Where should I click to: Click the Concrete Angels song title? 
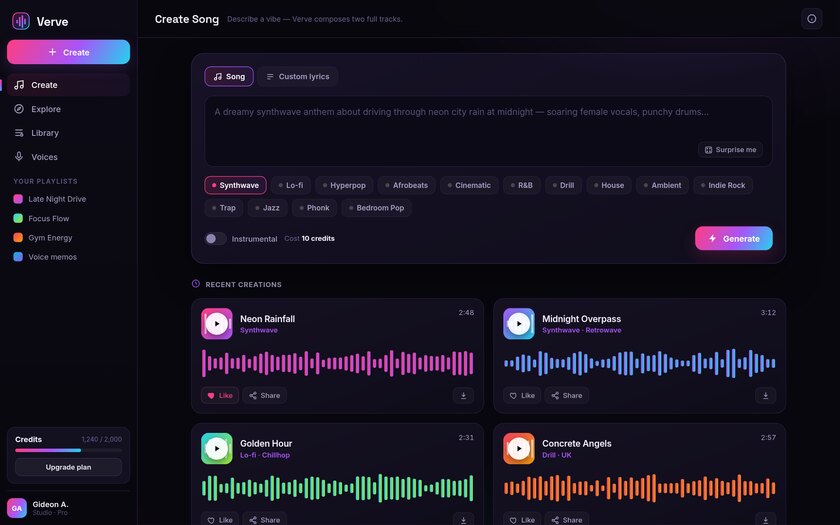(577, 444)
